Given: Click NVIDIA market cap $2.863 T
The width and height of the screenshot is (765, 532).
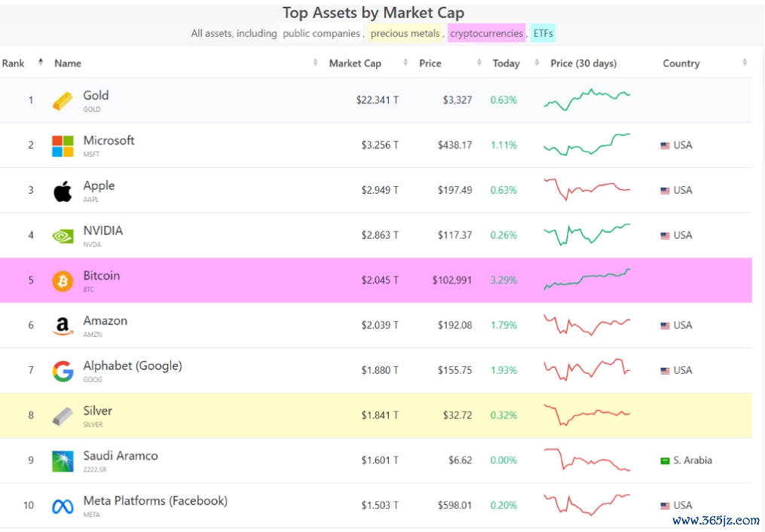Looking at the screenshot, I should pos(380,236).
